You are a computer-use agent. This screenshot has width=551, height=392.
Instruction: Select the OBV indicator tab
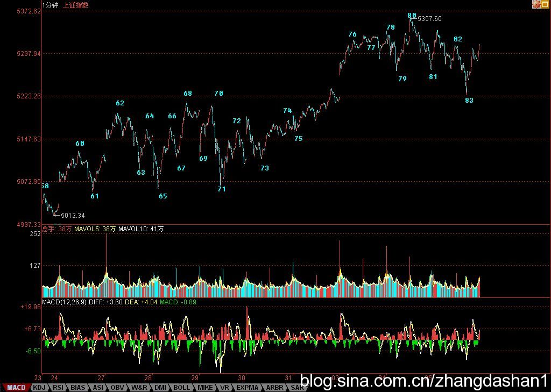118,387
